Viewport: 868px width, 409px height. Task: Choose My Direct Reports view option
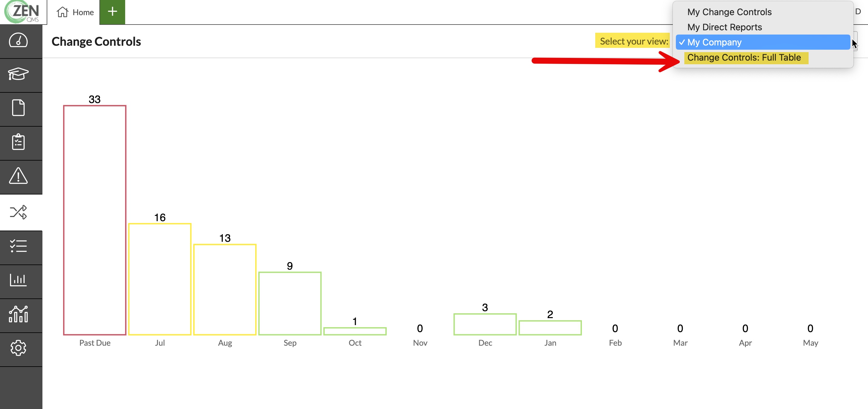pos(724,27)
